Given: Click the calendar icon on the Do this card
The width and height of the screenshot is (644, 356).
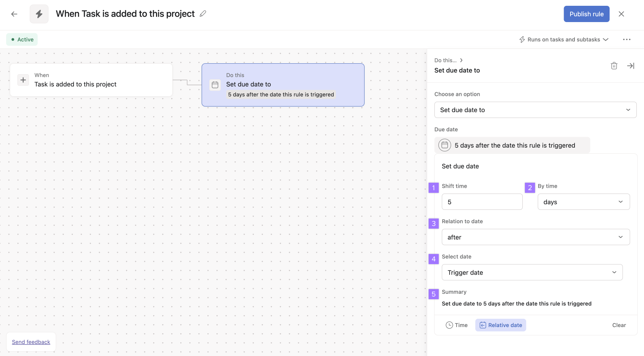Looking at the screenshot, I should click(215, 85).
